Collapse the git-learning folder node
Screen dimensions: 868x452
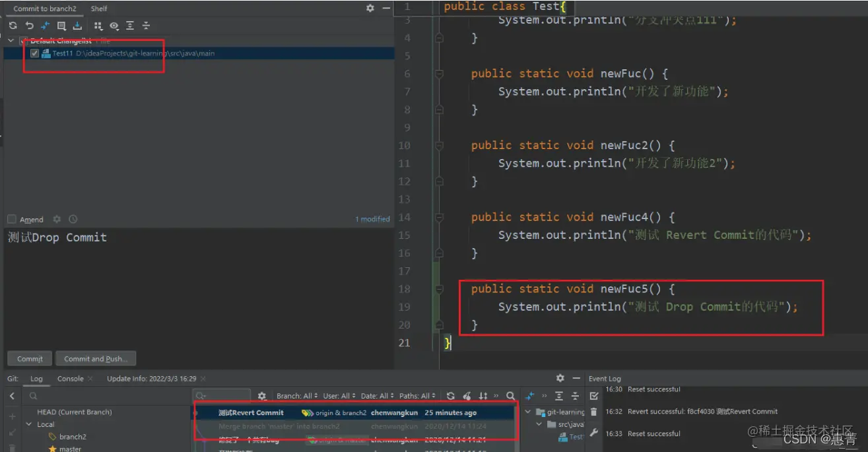pyautogui.click(x=528, y=412)
